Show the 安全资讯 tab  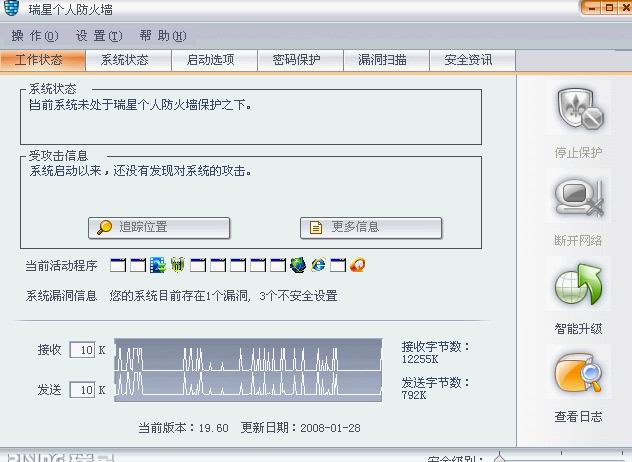coord(472,60)
